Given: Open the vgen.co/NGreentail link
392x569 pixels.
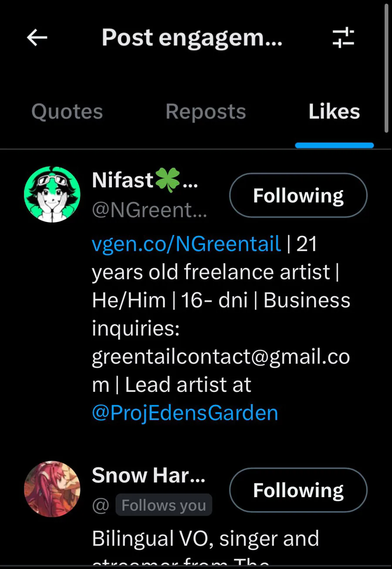Looking at the screenshot, I should 186,244.
